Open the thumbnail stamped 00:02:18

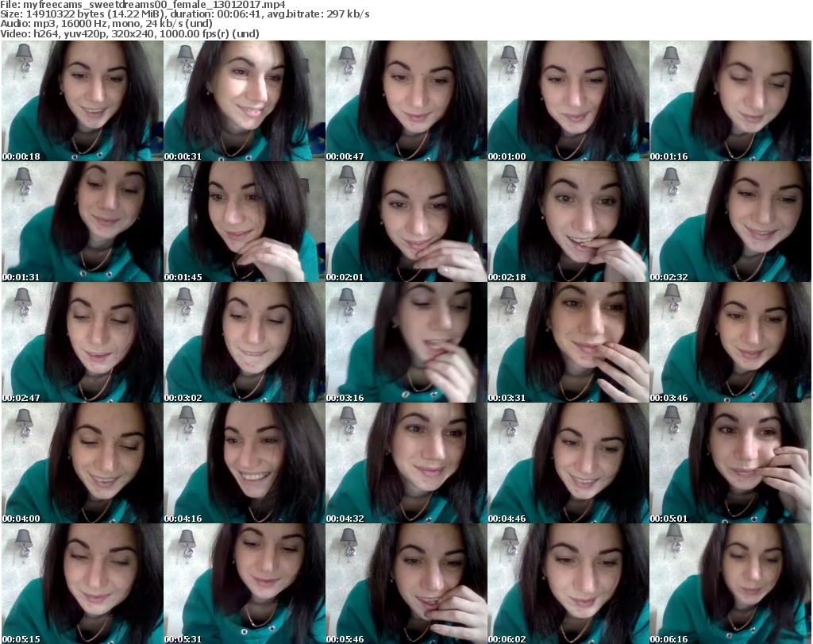point(568,222)
